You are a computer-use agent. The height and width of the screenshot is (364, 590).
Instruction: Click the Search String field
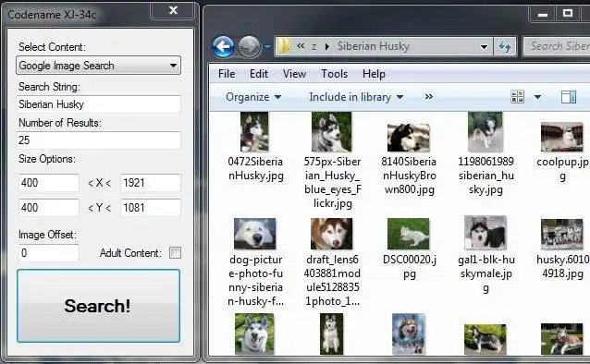pos(98,104)
